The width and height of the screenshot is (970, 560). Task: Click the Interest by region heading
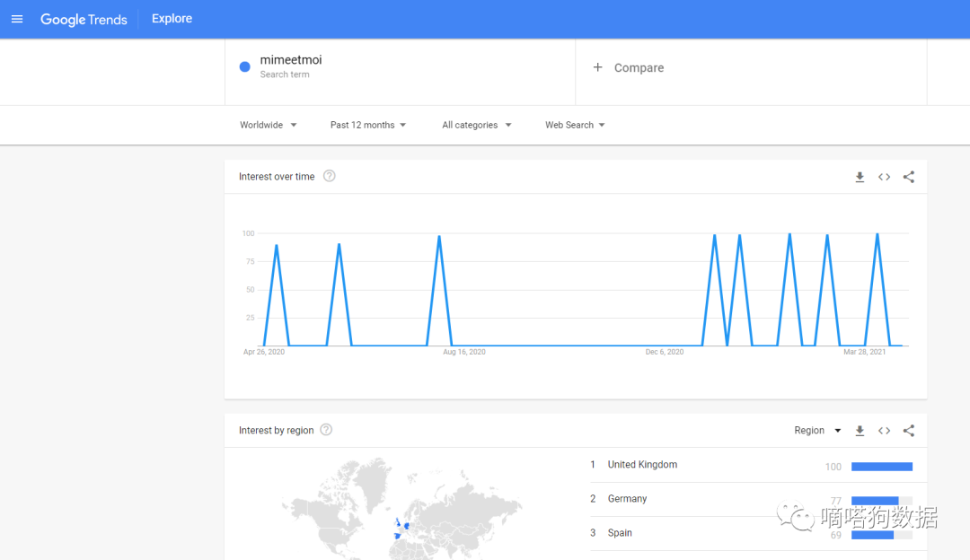[276, 430]
